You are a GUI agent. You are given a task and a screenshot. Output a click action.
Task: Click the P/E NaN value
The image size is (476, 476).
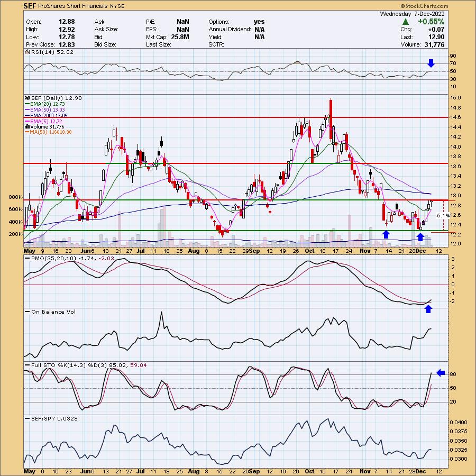pos(183,22)
